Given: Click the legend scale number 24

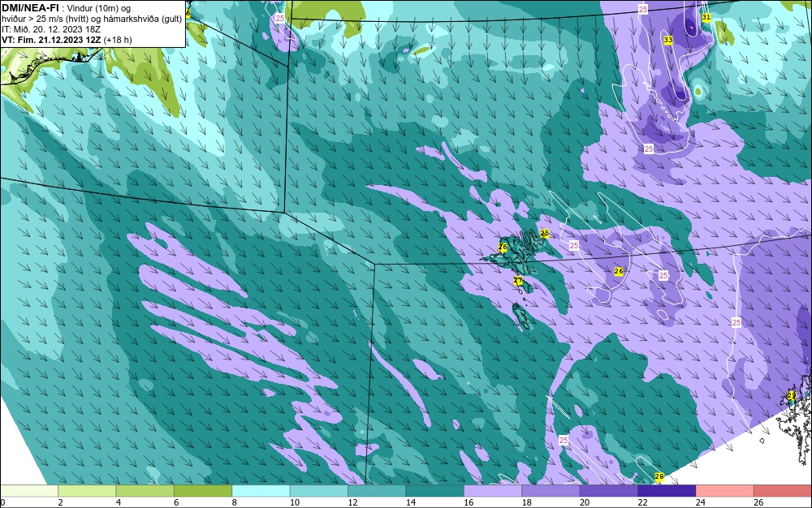Looking at the screenshot, I should pyautogui.click(x=701, y=502).
